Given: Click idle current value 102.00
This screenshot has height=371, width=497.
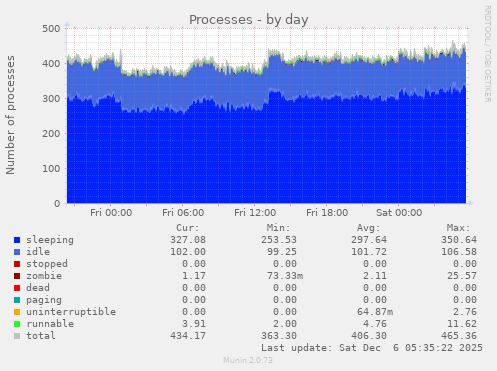Looking at the screenshot, I should point(188,252).
